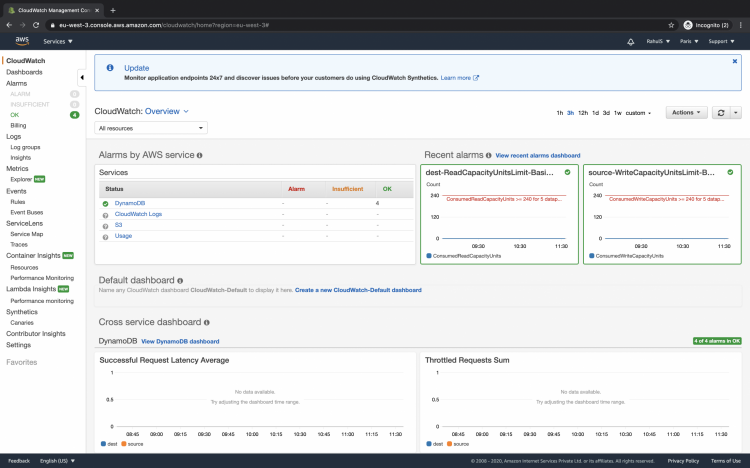Select the 1h time range
This screenshot has height=468, width=750.
click(x=560, y=113)
